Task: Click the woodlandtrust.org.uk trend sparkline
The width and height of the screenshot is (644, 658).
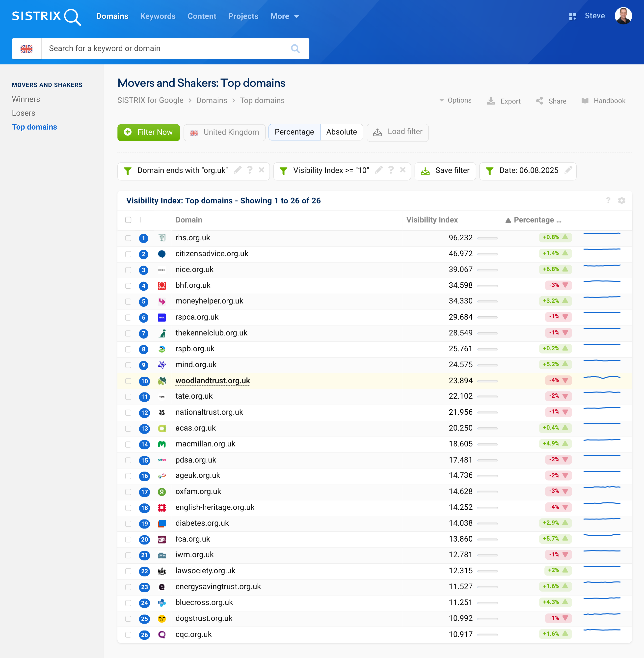Action: tap(602, 377)
